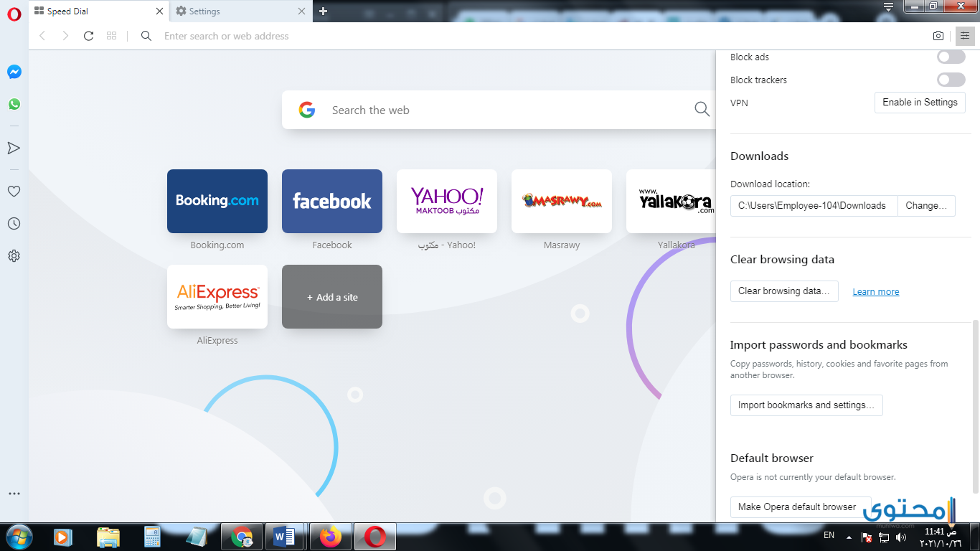Go forward with the forward arrow
980x551 pixels.
[x=65, y=36]
